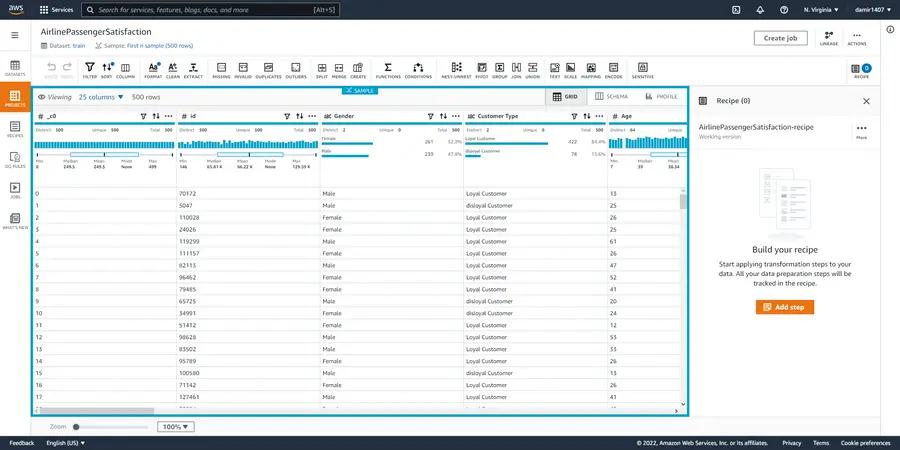This screenshot has width=900, height=450.
Task: Open What's New in sidebar
Action: [x=15, y=222]
